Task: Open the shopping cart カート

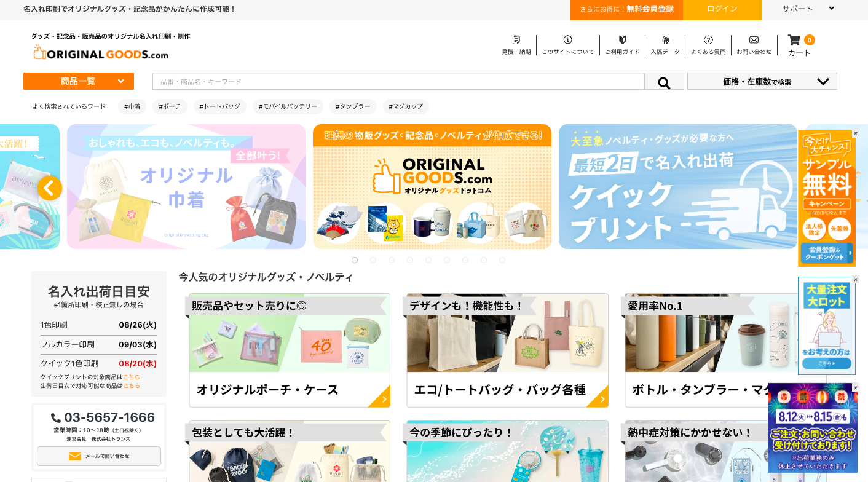Action: (x=800, y=45)
